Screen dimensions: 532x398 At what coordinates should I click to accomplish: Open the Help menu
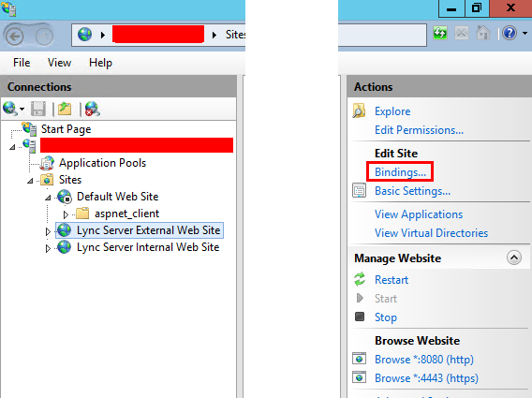click(100, 63)
